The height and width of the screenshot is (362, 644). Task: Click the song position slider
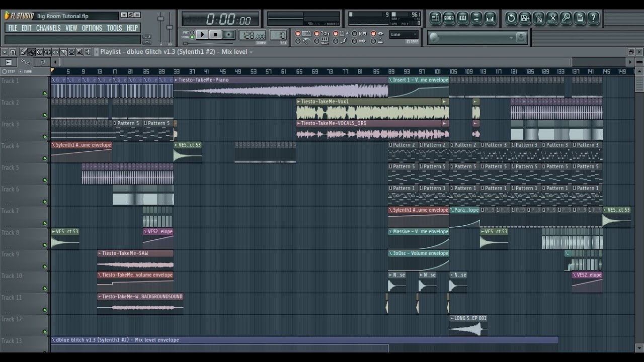(x=208, y=43)
